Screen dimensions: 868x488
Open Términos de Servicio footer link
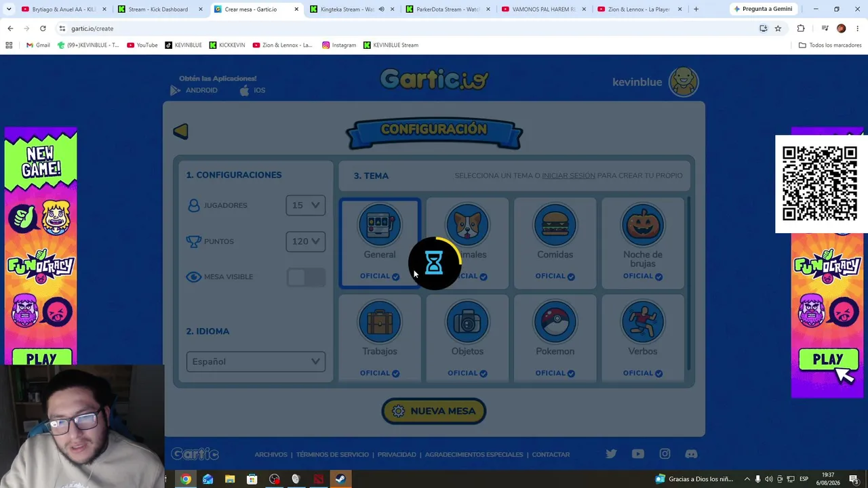point(332,454)
